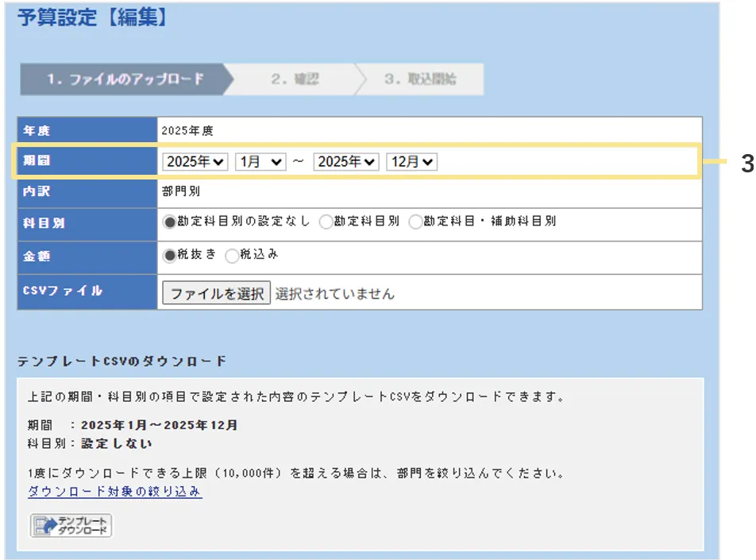Open the start month 1月 dropdown

coord(260,161)
